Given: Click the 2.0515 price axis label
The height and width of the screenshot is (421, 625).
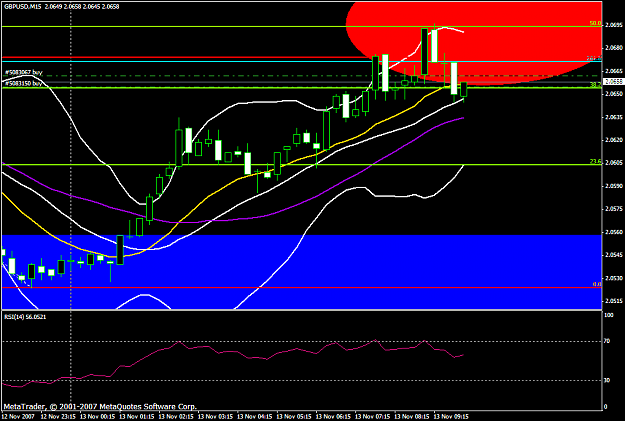Looking at the screenshot, I should (x=613, y=301).
